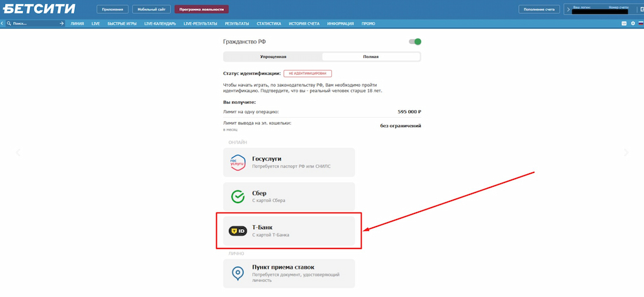Click the Вы получите heading
Image resolution: width=644 pixels, height=297 pixels.
click(x=240, y=102)
